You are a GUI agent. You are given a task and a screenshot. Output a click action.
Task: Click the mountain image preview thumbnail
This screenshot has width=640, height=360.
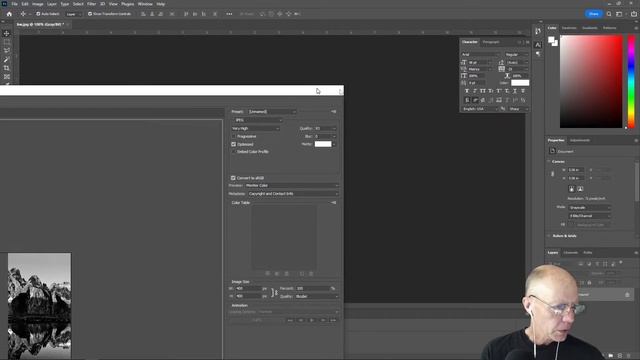click(x=39, y=306)
